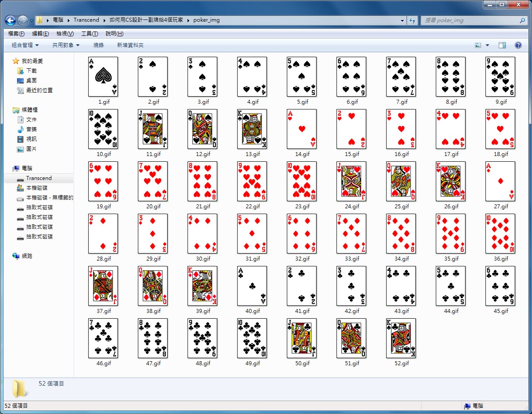Viewport: 532px width, 414px height.
Task: Open the 下載 folder in favorites
Action: click(31, 71)
